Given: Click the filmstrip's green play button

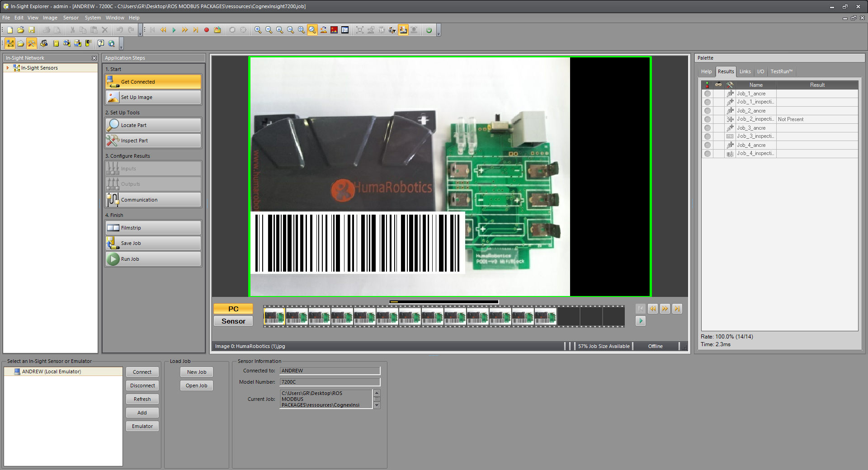Looking at the screenshot, I should click(640, 321).
